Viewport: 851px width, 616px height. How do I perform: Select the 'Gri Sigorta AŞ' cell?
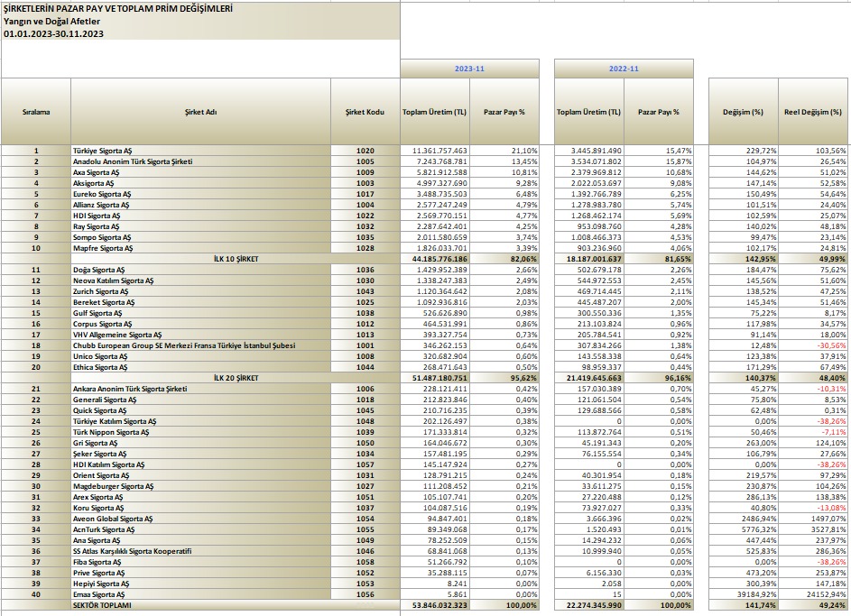click(201, 443)
